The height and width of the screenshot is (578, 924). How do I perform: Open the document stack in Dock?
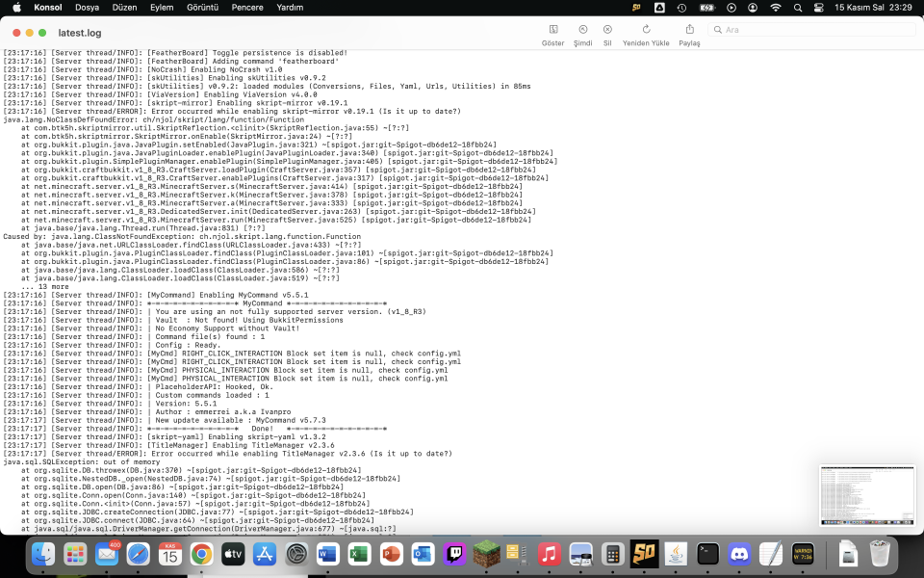[847, 555]
